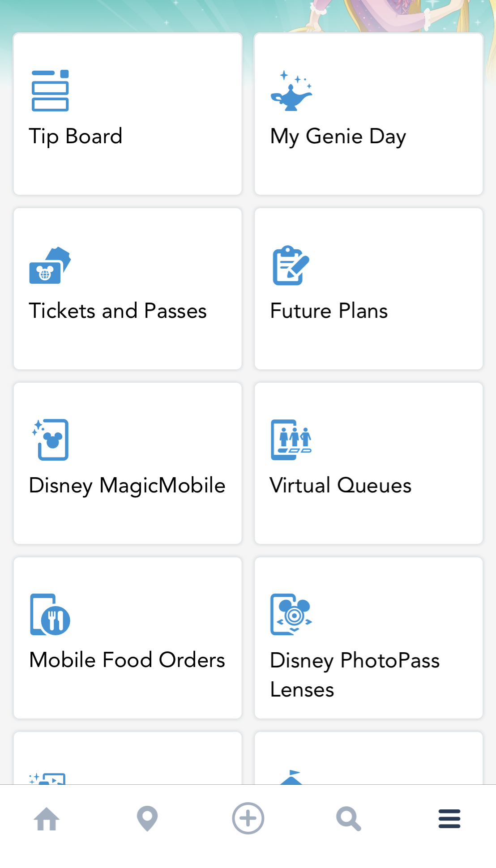The image size is (496, 868).
Task: Tap the Future Plans clipboard icon
Action: click(291, 265)
